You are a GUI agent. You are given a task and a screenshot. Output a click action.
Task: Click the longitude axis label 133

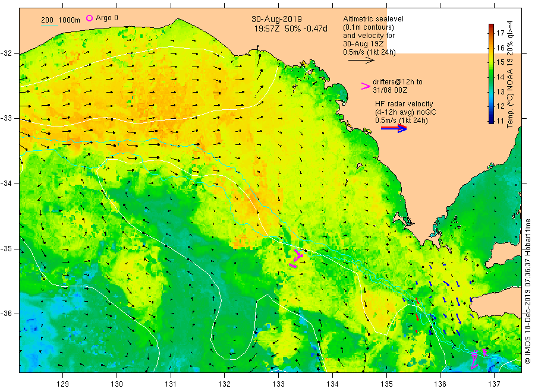click(278, 384)
